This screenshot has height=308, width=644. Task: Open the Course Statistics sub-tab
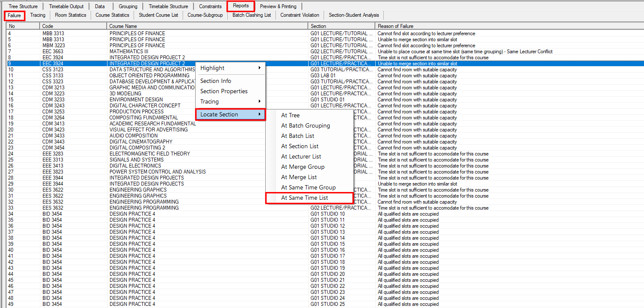click(x=112, y=15)
